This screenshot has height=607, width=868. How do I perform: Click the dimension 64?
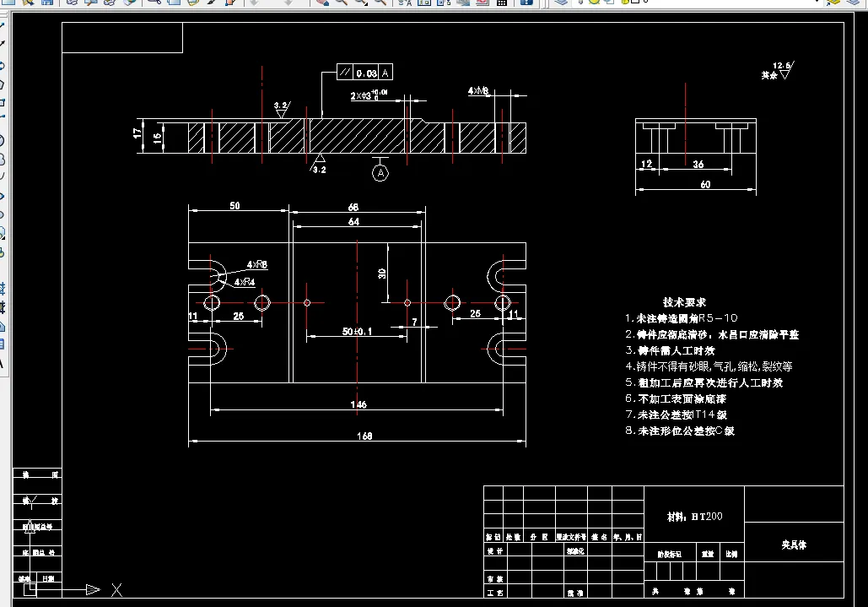(x=353, y=221)
